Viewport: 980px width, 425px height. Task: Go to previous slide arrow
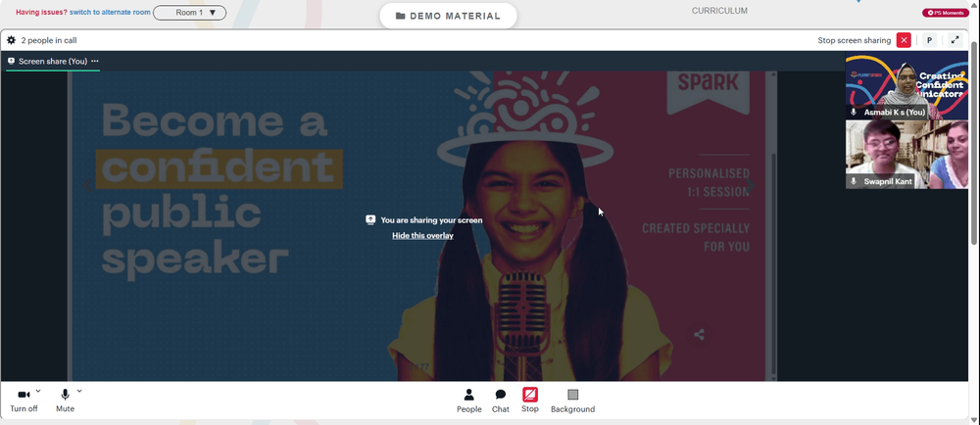(x=87, y=186)
